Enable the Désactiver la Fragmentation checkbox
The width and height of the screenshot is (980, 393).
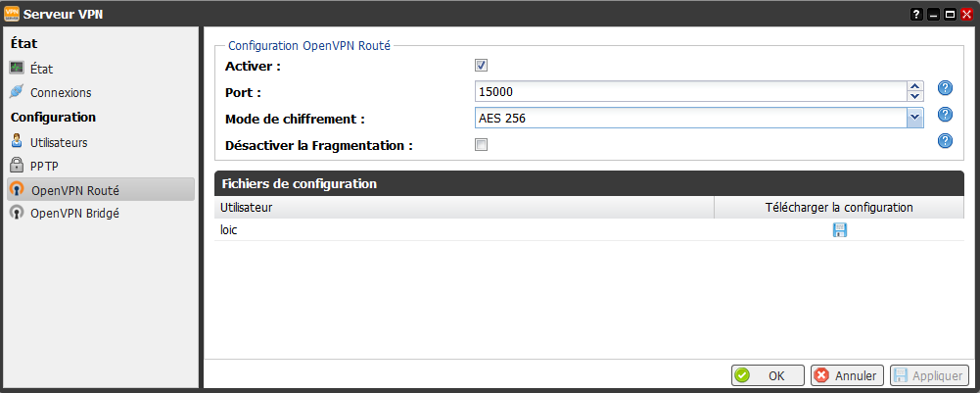click(x=482, y=145)
